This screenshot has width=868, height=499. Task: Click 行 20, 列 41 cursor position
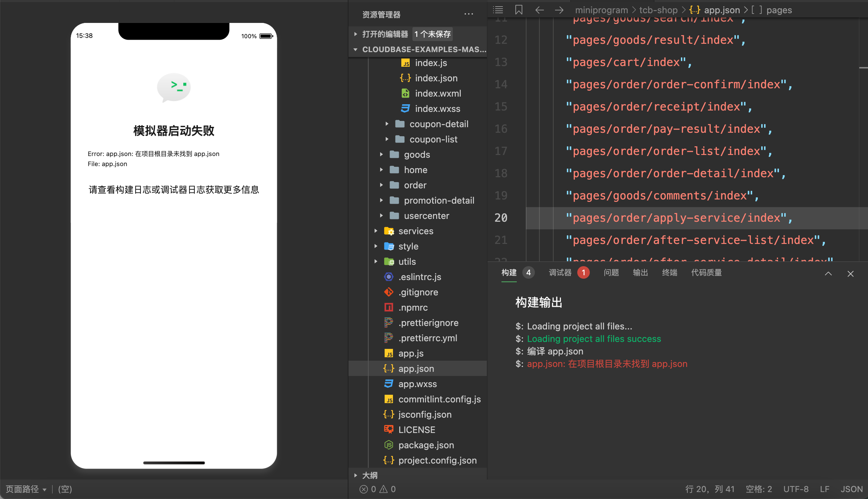tap(710, 489)
